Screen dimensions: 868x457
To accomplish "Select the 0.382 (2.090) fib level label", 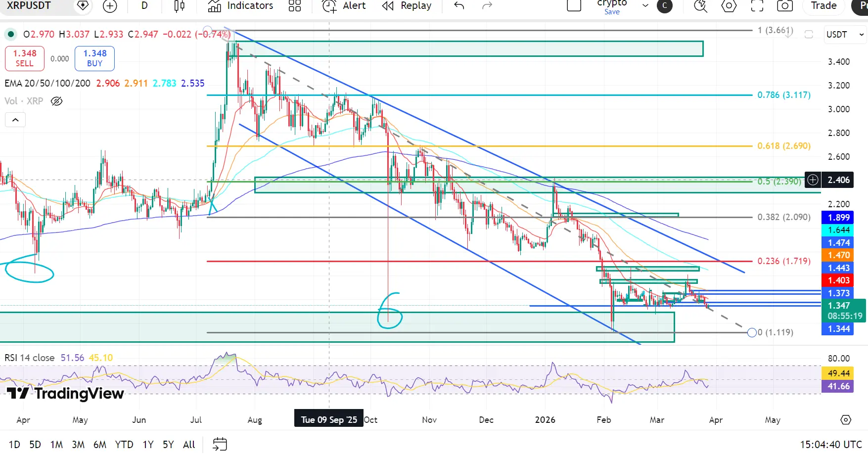I will coord(784,217).
